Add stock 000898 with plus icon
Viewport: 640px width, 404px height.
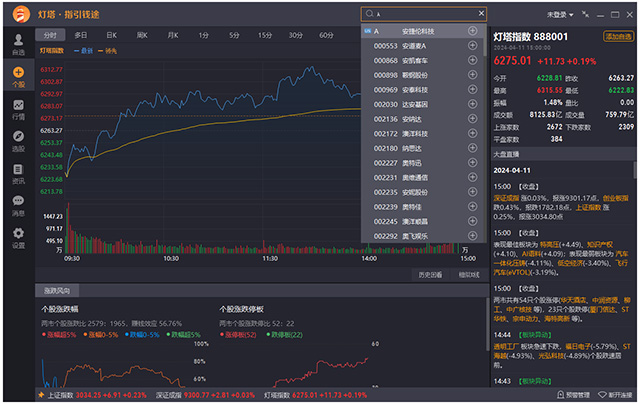point(473,75)
